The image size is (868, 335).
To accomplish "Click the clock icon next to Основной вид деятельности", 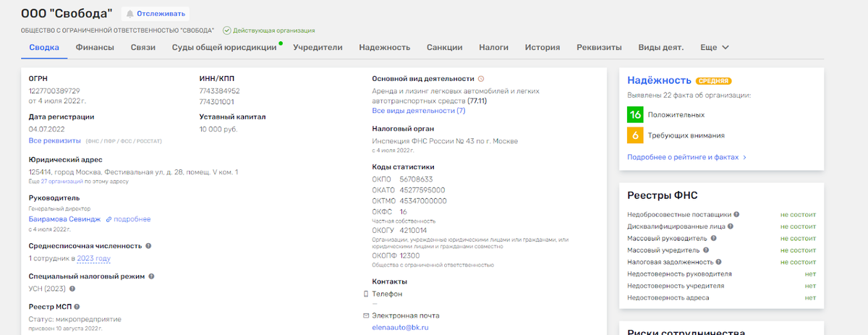I will [x=481, y=78].
